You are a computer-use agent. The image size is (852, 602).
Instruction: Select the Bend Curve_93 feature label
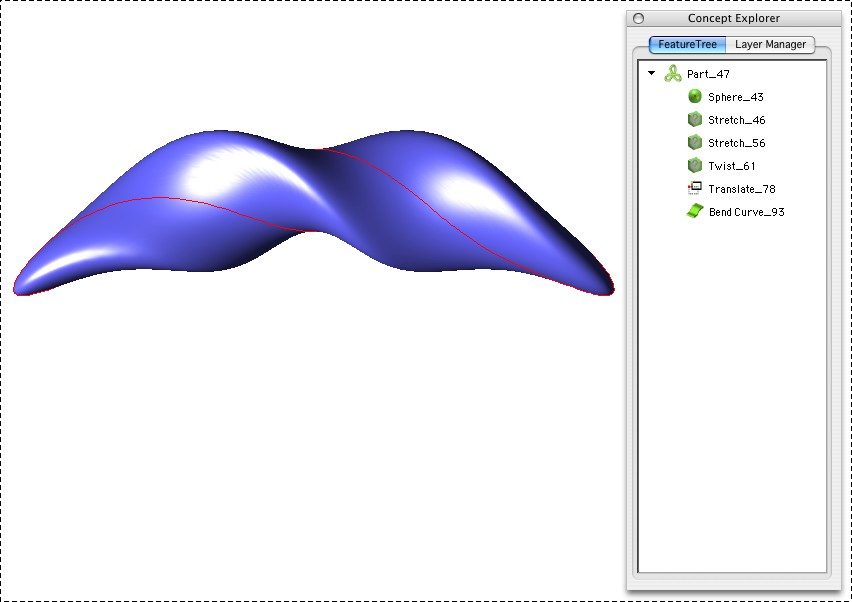[x=746, y=213]
